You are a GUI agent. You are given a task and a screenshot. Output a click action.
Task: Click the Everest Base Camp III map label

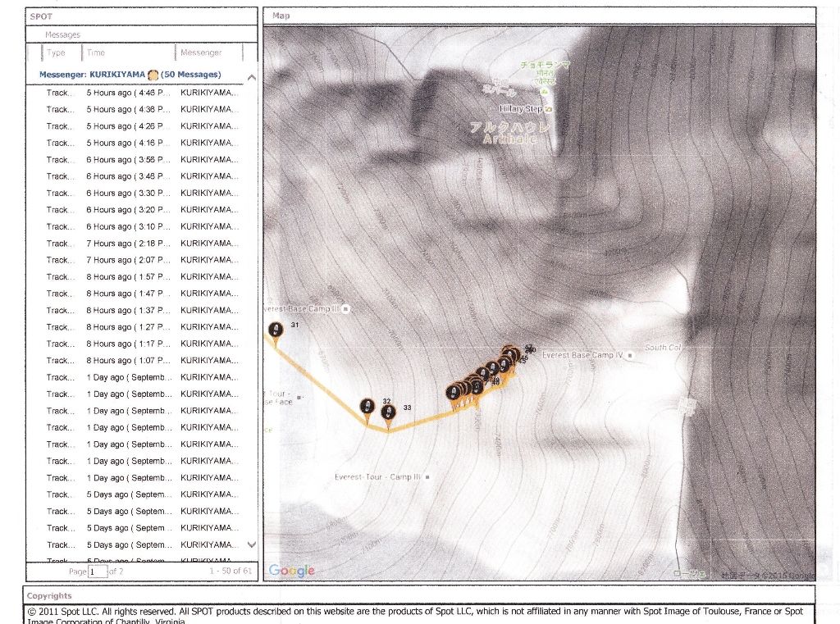pos(303,309)
